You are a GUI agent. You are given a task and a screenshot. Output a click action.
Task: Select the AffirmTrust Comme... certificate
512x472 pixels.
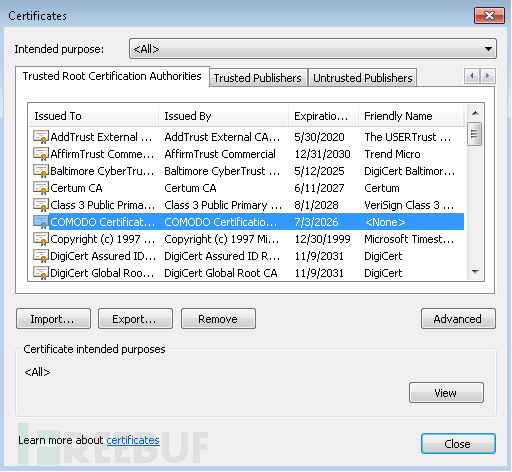tap(102, 154)
